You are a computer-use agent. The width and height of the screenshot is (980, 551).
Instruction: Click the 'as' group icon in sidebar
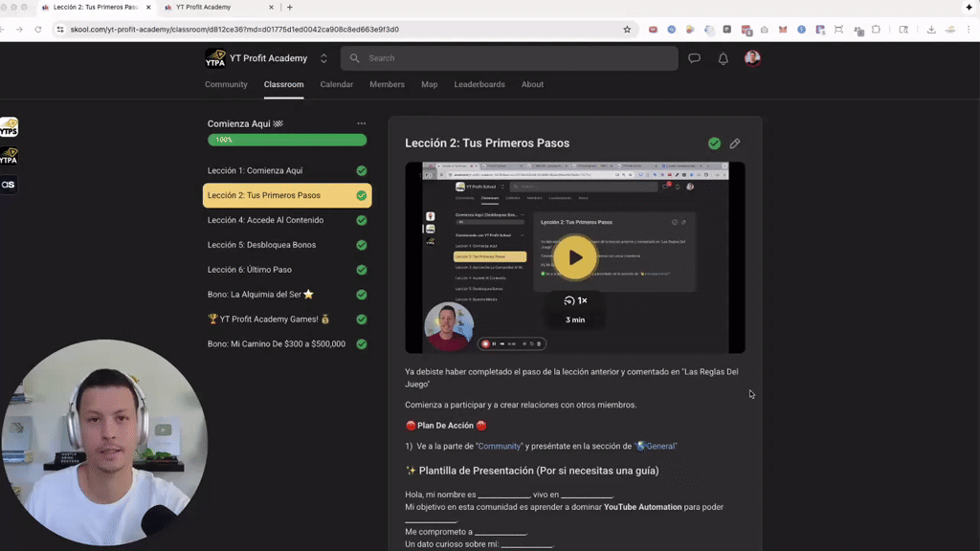pyautogui.click(x=9, y=185)
